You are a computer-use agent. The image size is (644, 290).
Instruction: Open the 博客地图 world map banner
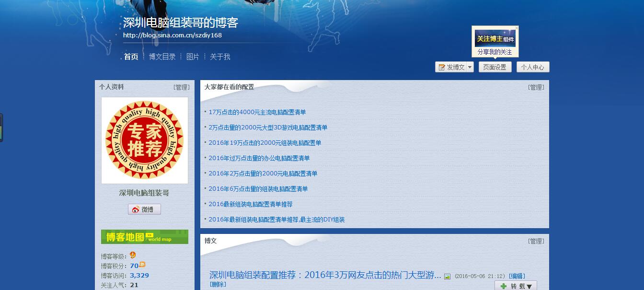pyautogui.click(x=144, y=237)
